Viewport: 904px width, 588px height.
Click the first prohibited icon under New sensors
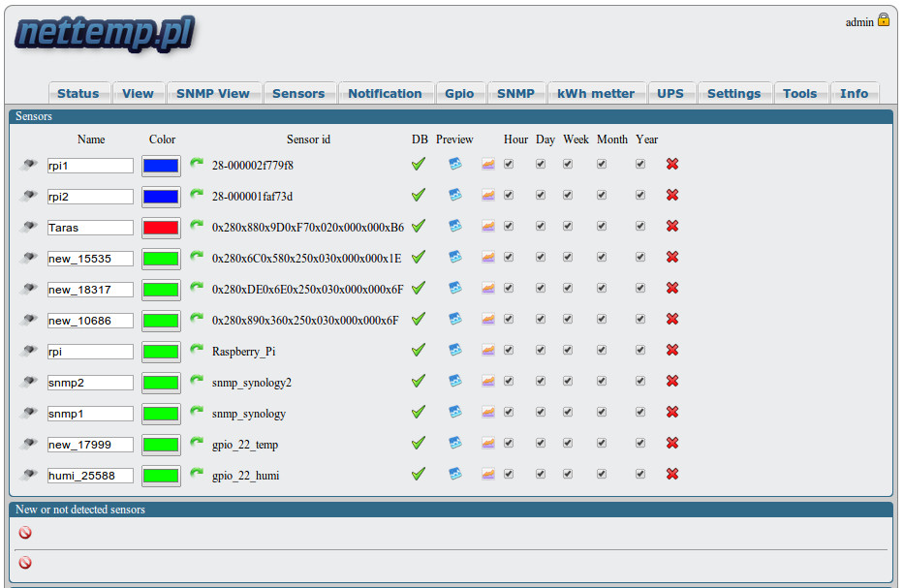25,533
